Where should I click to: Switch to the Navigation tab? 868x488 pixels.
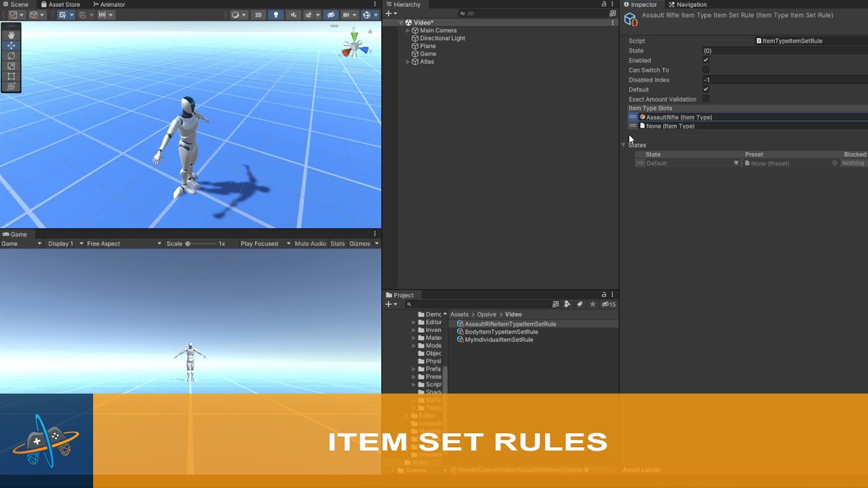tap(688, 4)
